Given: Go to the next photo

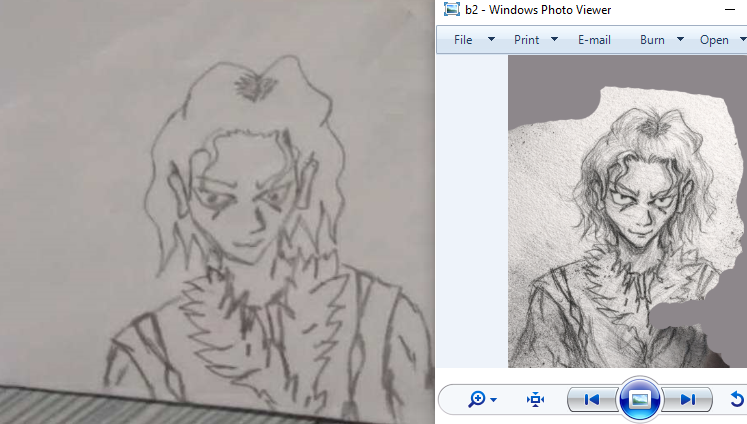Looking at the screenshot, I should pyautogui.click(x=687, y=399).
